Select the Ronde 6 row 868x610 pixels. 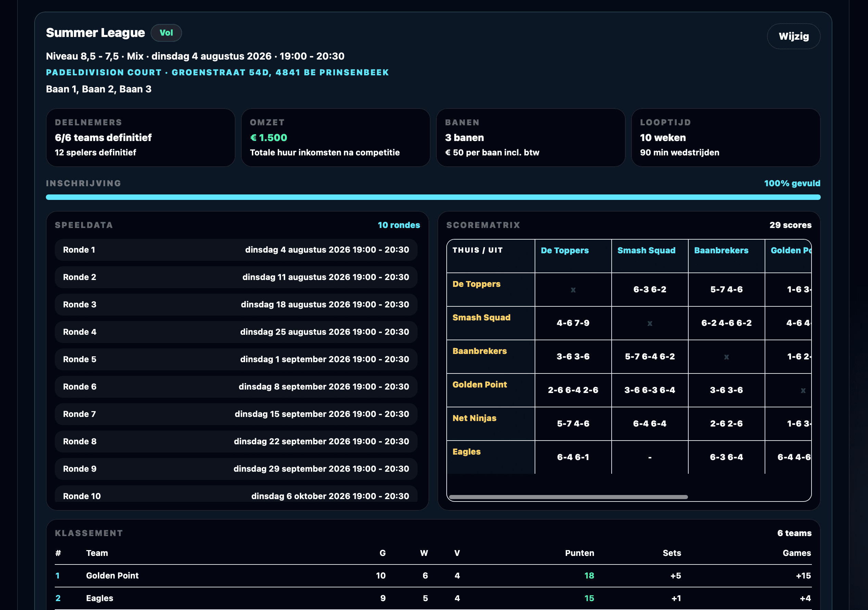click(x=236, y=386)
